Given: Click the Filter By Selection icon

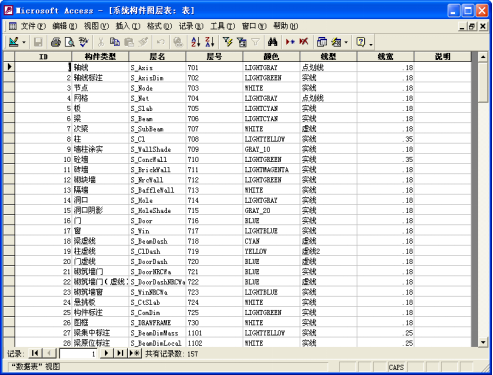Looking at the screenshot, I should click(x=228, y=42).
